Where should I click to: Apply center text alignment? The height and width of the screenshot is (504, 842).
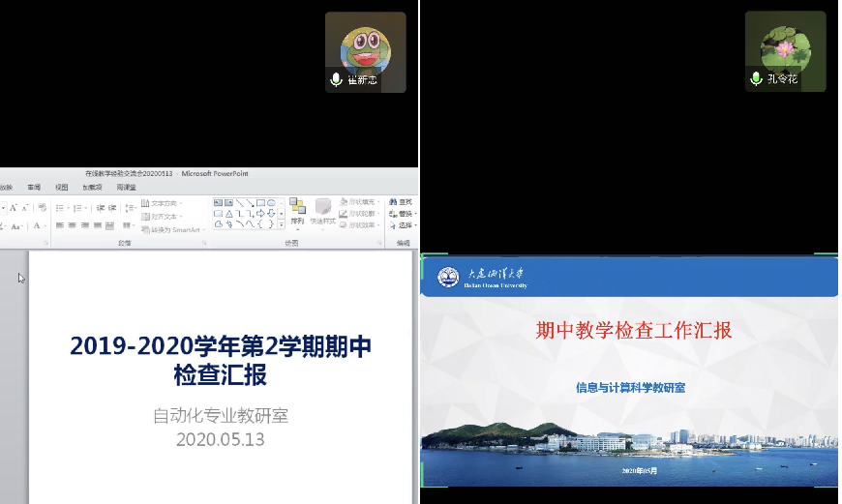[x=73, y=226]
